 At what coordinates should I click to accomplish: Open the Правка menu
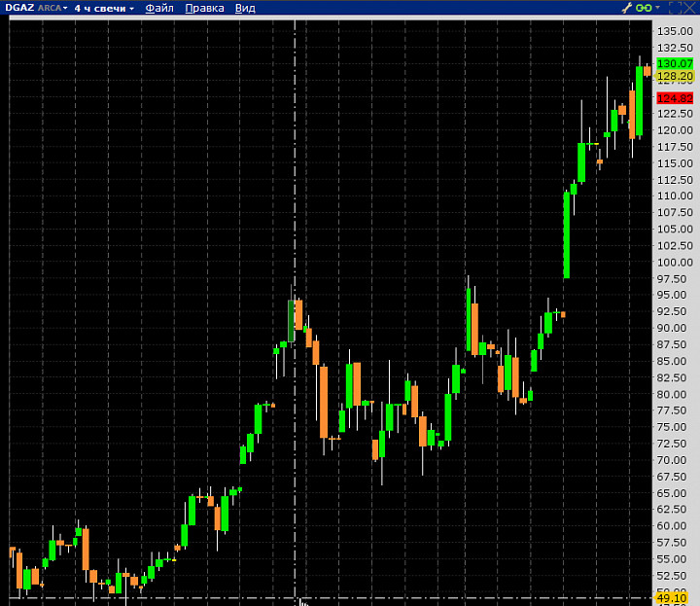(x=204, y=8)
